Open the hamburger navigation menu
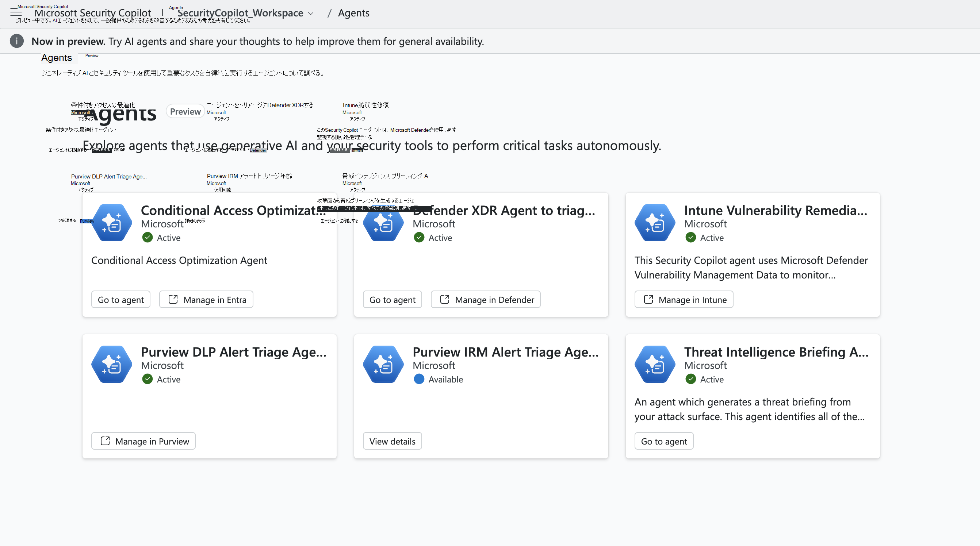 point(16,13)
